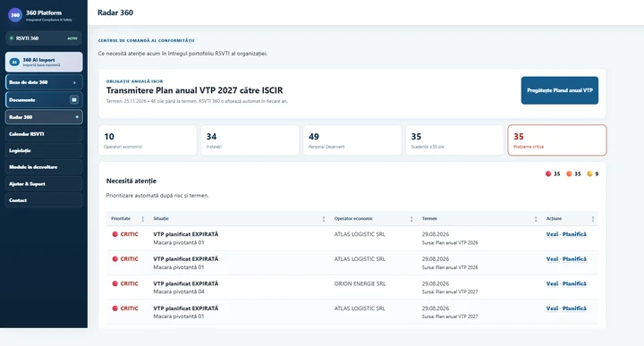Click the grid icon on Documente item
644x346 pixels.
click(74, 100)
